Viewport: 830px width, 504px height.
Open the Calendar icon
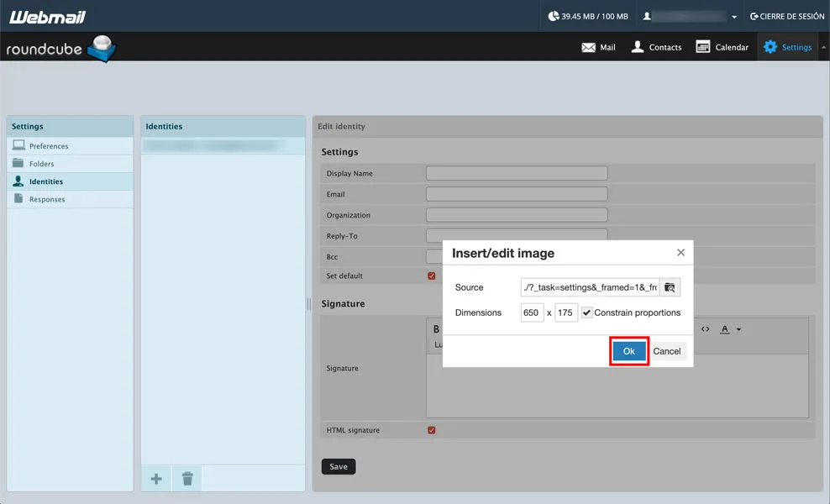coord(702,47)
